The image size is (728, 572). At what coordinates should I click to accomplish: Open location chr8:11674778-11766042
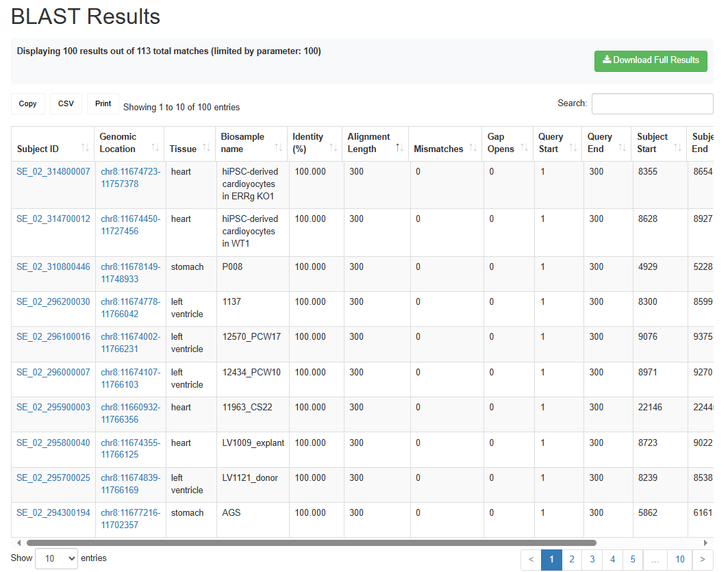pos(130,308)
